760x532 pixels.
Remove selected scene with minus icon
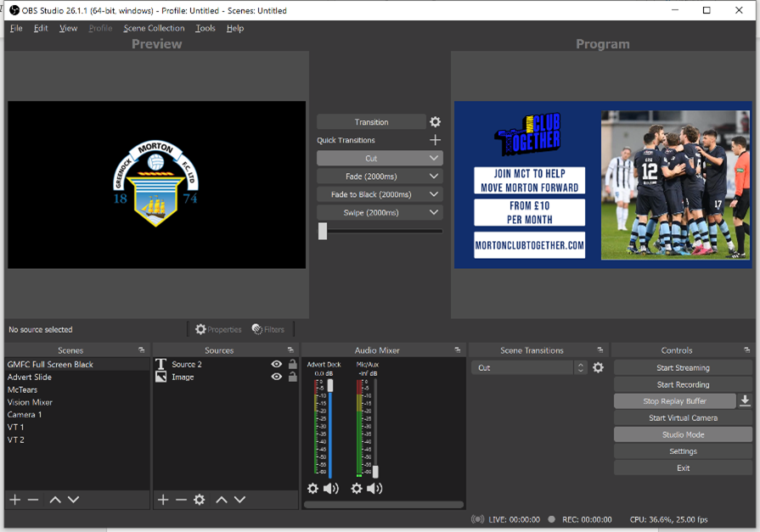click(33, 500)
